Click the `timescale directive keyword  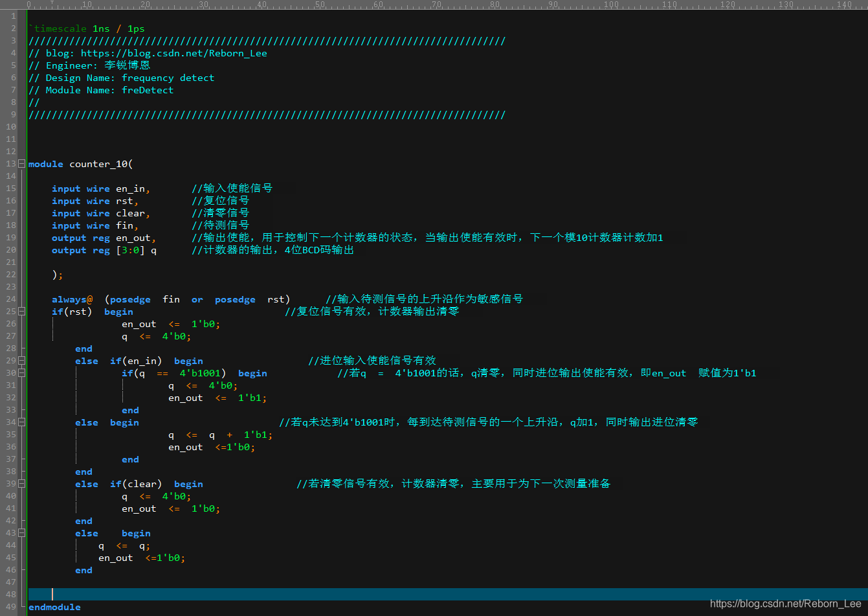(58, 29)
